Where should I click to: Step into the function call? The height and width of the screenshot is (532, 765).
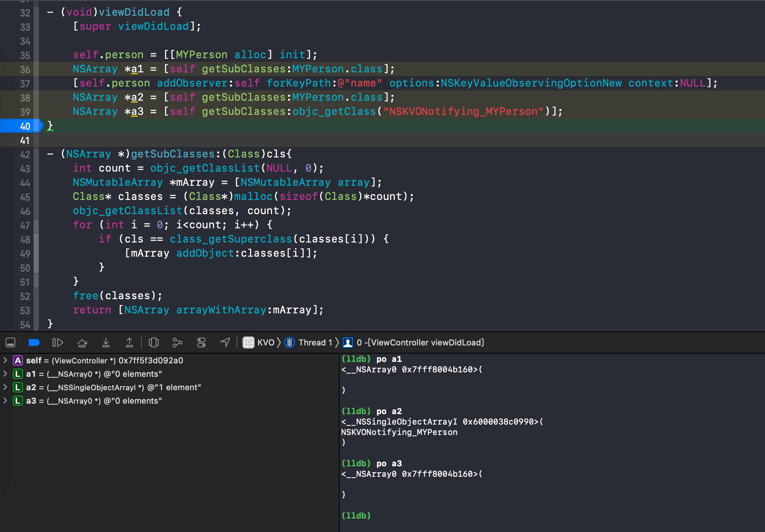(x=106, y=342)
